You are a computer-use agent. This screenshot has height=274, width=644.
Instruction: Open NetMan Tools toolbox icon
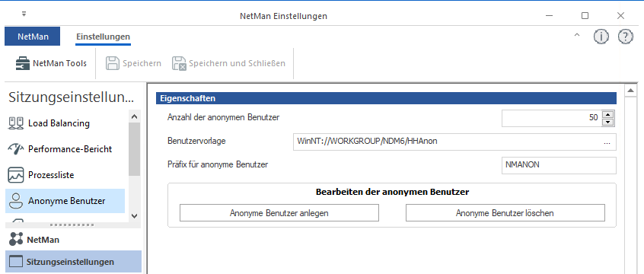[x=23, y=64]
